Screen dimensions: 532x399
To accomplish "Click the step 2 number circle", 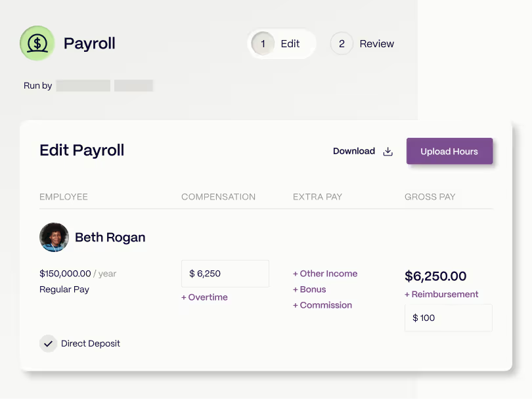I will (342, 44).
